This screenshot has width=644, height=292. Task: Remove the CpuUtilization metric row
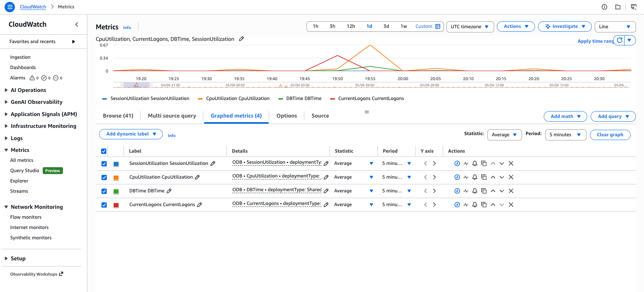[511, 177]
